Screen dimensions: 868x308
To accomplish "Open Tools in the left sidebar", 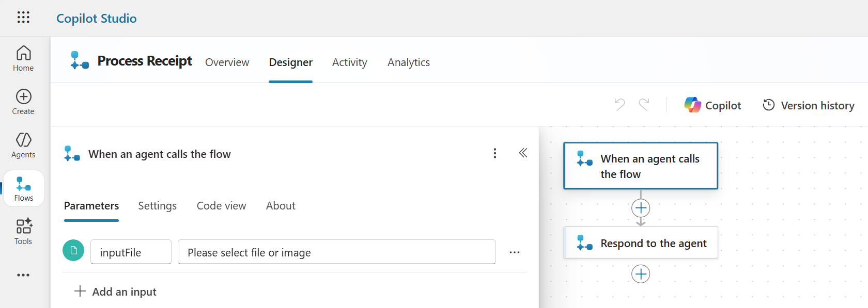I will [23, 232].
